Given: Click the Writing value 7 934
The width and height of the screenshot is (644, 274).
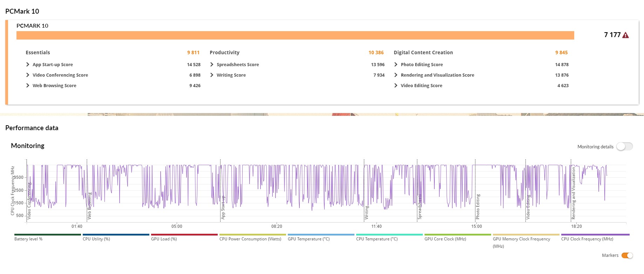Looking at the screenshot, I should point(379,75).
